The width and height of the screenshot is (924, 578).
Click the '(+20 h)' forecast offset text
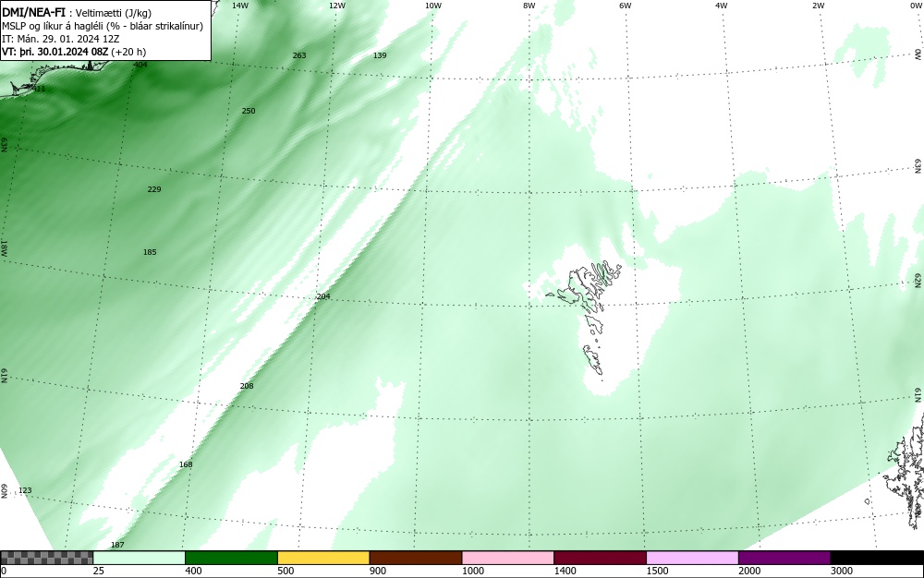tap(128, 52)
